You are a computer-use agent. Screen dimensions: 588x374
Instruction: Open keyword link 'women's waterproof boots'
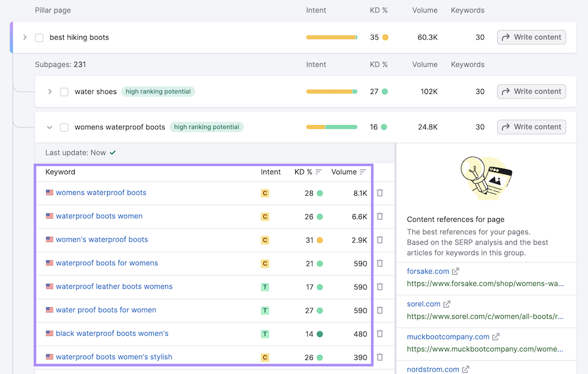pos(102,239)
